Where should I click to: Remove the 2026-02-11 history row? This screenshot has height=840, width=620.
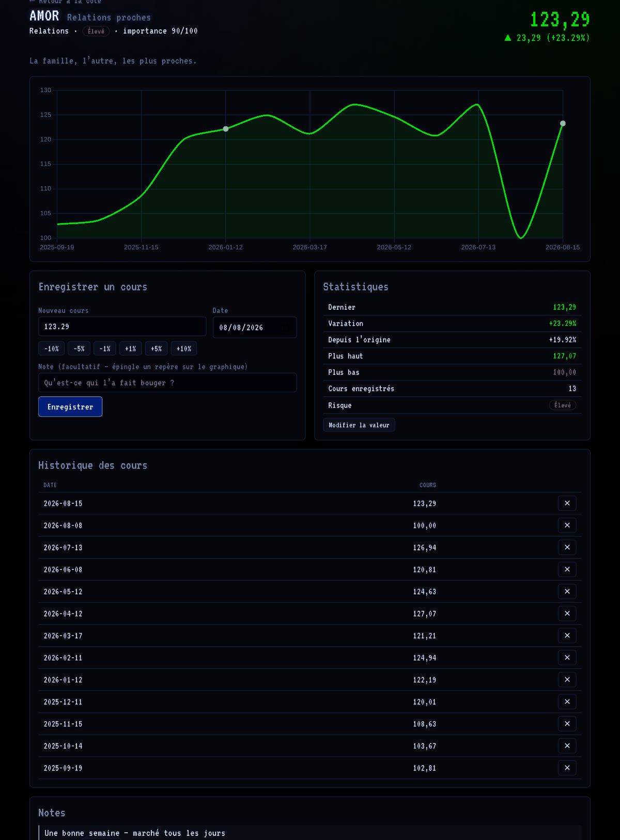pyautogui.click(x=567, y=658)
